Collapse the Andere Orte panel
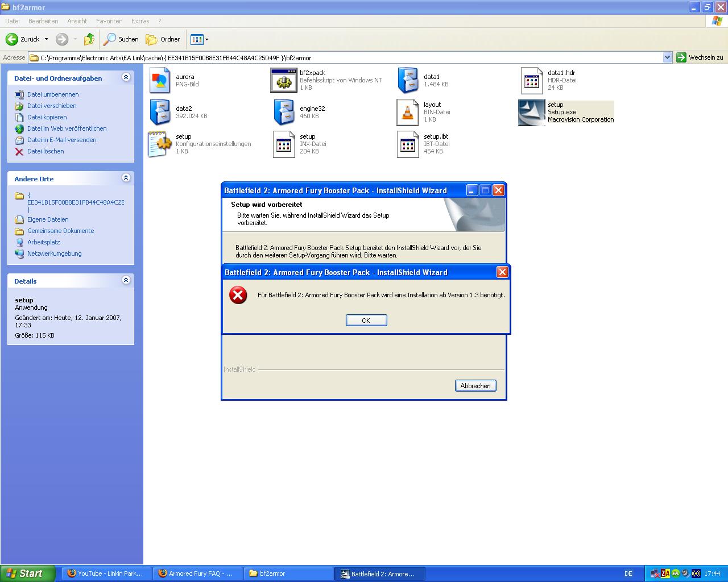 click(126, 178)
